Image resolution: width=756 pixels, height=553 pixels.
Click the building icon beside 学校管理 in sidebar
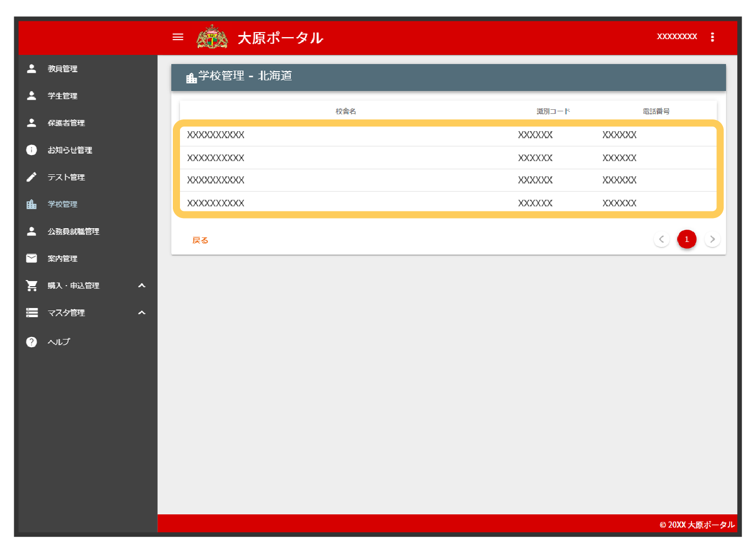[32, 204]
